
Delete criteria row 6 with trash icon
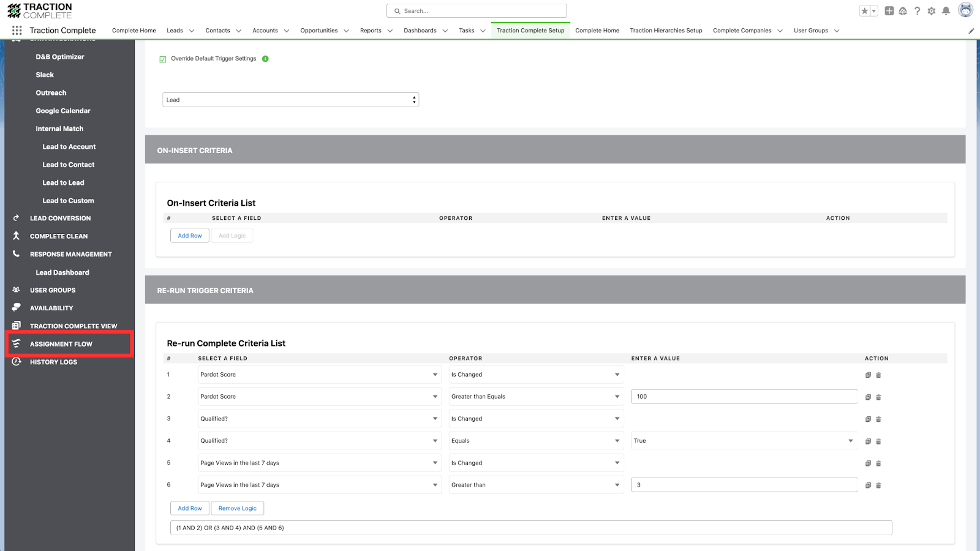[878, 485]
